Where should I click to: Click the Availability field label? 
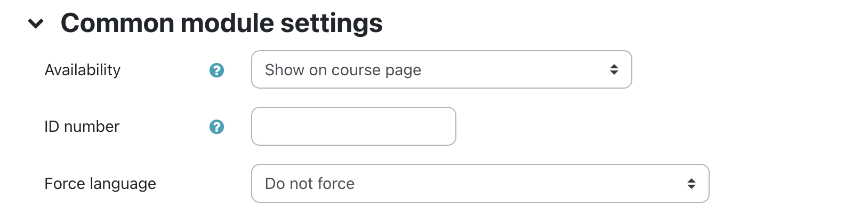[x=83, y=70]
